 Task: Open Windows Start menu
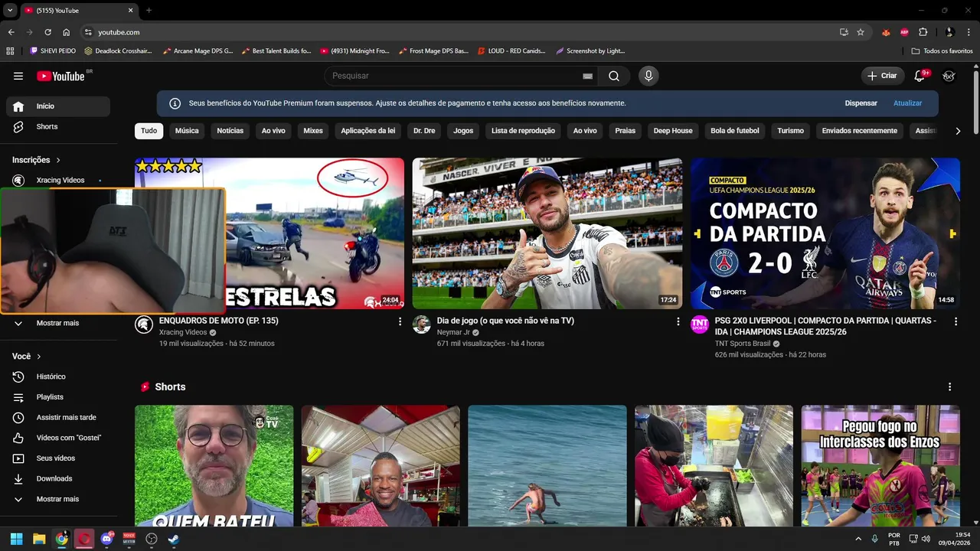17,539
